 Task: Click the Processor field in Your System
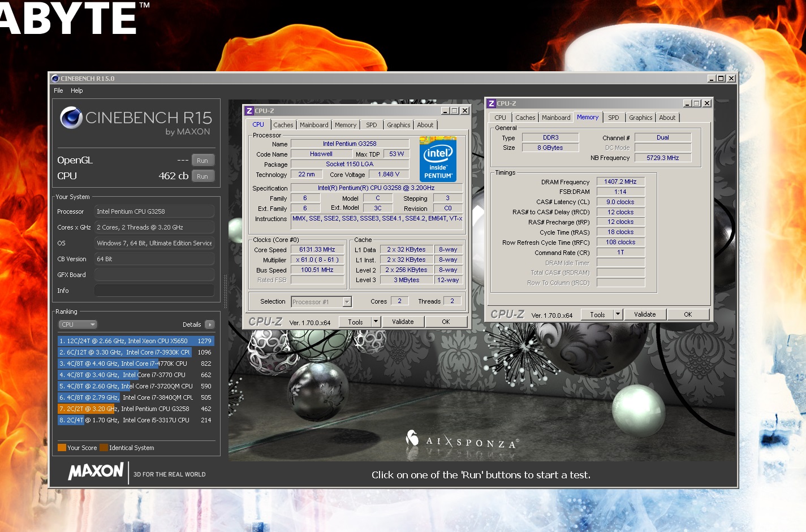click(x=154, y=211)
